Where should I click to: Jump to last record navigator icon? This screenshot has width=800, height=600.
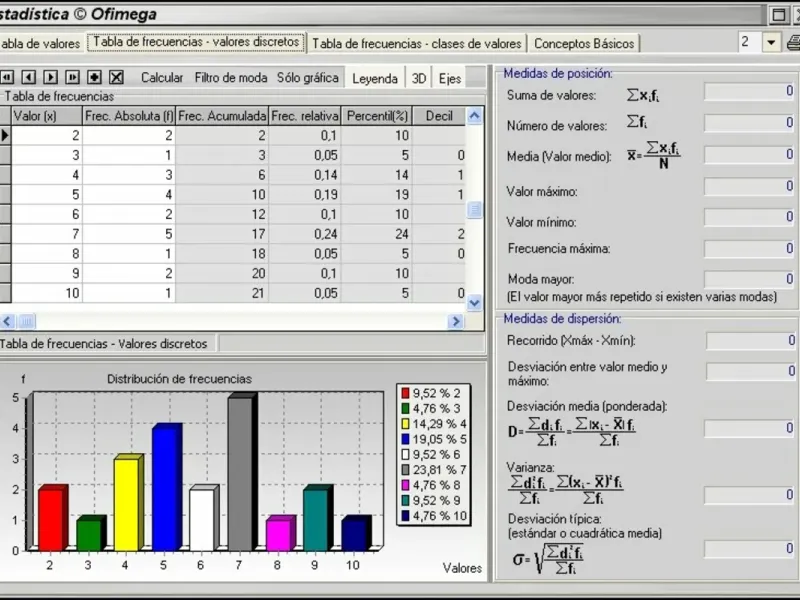pyautogui.click(x=72, y=77)
